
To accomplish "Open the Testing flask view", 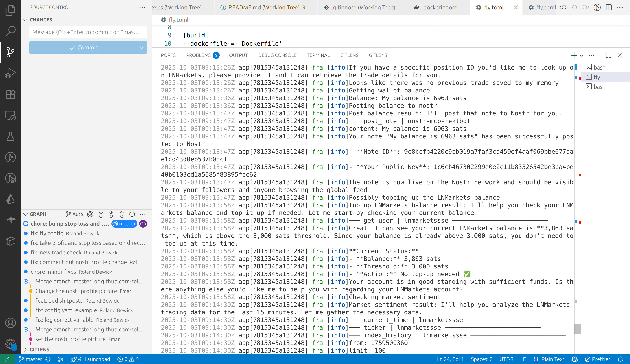I will click(x=10, y=136).
